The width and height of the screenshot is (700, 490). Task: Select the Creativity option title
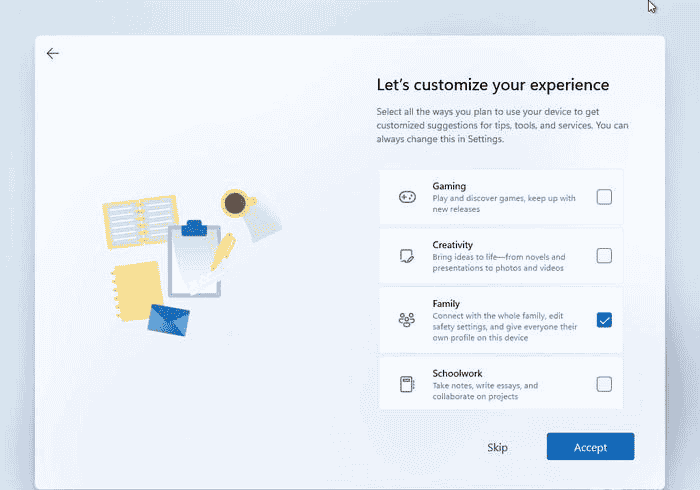(x=453, y=245)
